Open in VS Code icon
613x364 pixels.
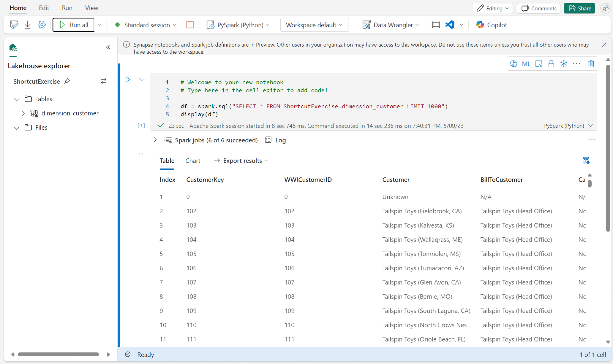coord(450,25)
